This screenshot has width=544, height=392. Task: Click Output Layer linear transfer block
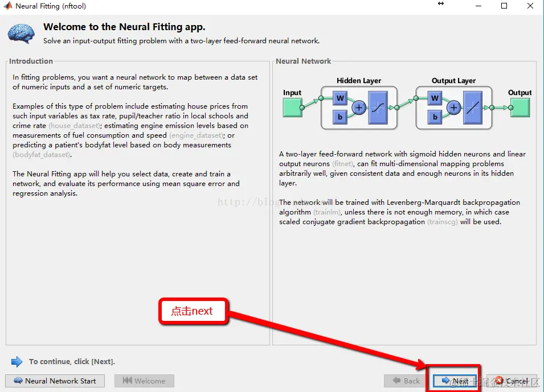(473, 108)
